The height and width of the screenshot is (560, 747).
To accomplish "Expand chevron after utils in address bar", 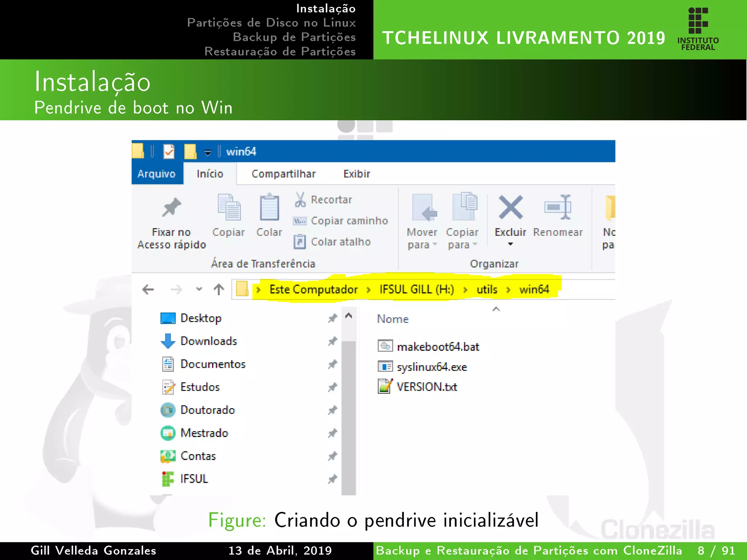I will [x=508, y=290].
